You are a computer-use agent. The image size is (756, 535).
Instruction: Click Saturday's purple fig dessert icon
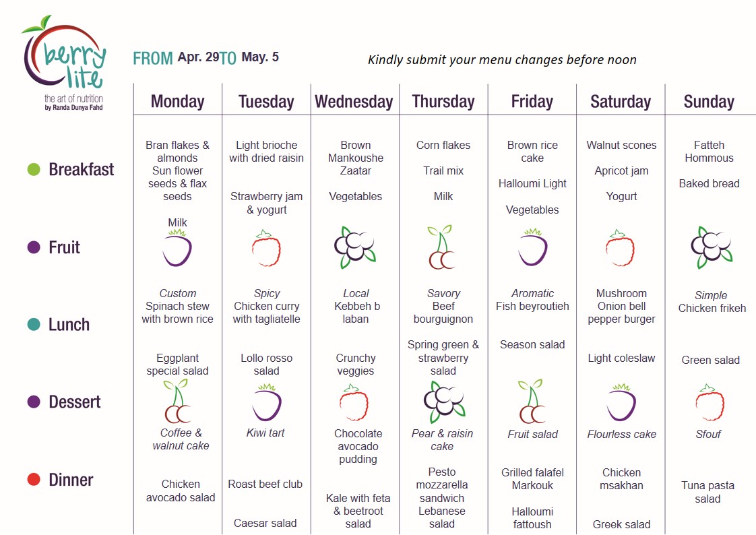(x=621, y=402)
